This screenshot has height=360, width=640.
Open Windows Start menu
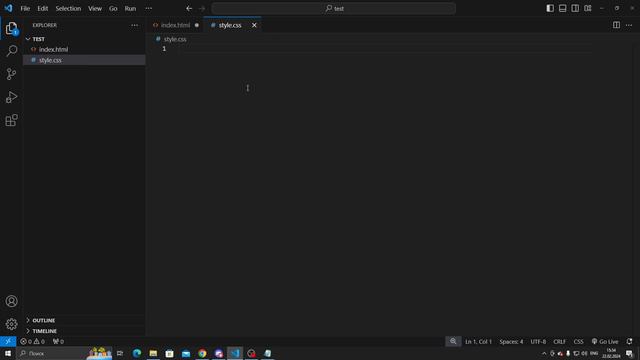pyautogui.click(x=8, y=353)
